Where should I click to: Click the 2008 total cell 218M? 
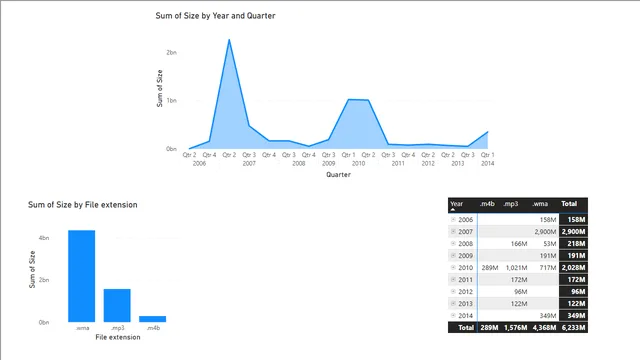click(x=576, y=244)
